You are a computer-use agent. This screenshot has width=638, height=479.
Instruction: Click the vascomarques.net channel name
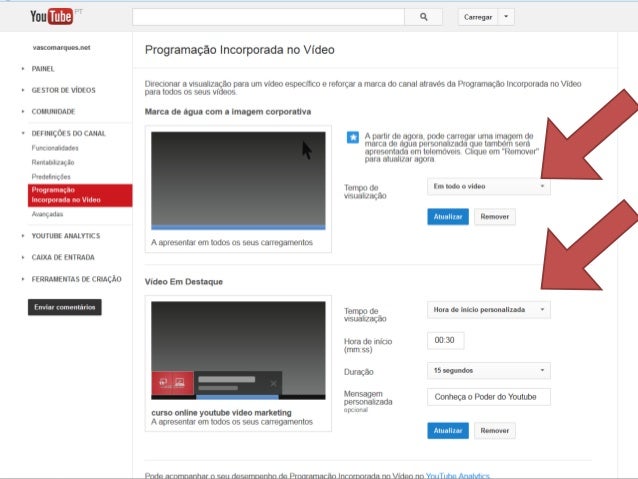(x=61, y=48)
